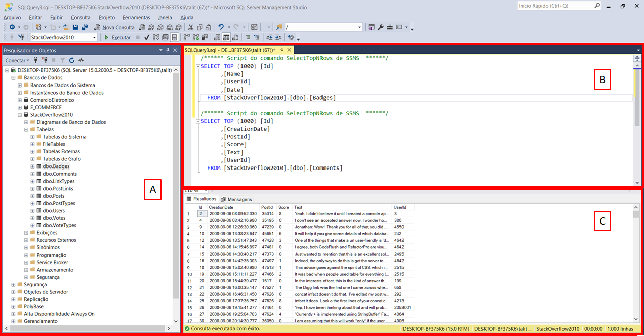Expand the Exibições folder node
This screenshot has width=644, height=336.
26,233
